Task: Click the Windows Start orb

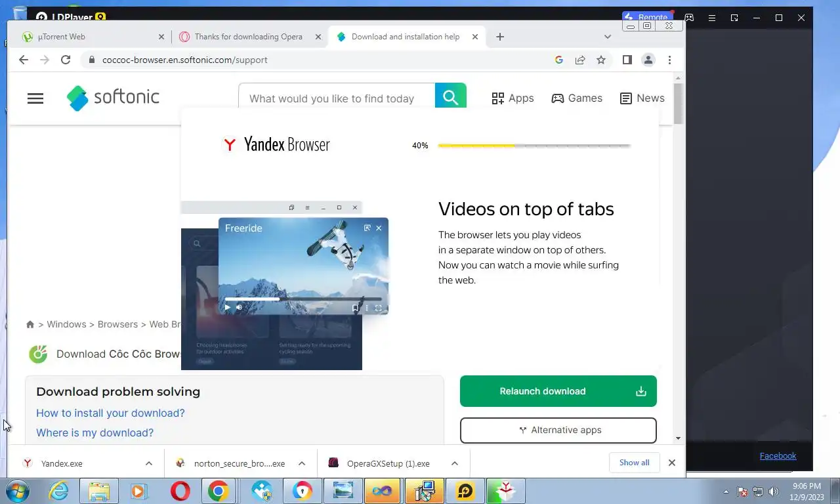Action: coord(18,491)
